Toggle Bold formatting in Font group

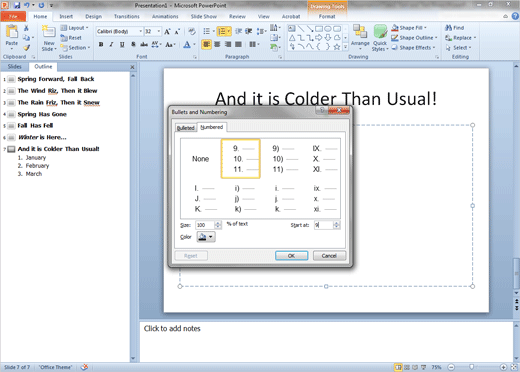click(101, 44)
